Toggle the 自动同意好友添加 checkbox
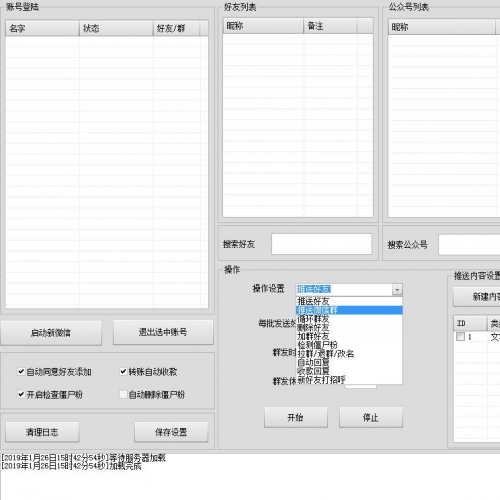Viewport: 500px width, 500px height. [x=21, y=371]
